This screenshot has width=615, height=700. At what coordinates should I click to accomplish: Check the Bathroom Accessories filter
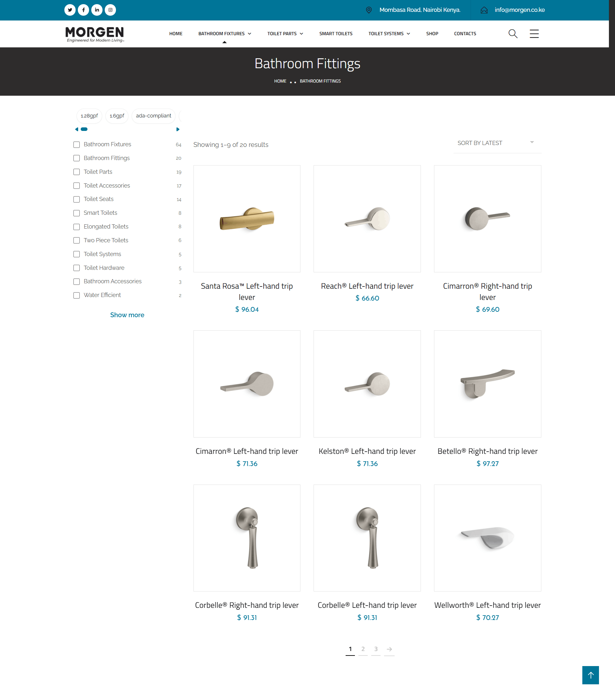tap(77, 282)
